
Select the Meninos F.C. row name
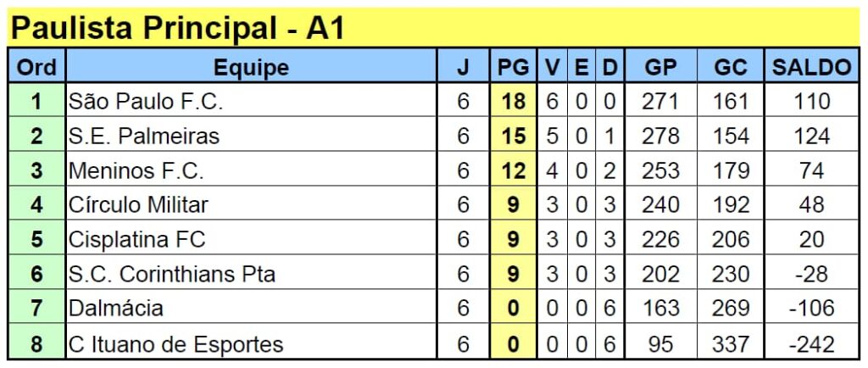136,170
